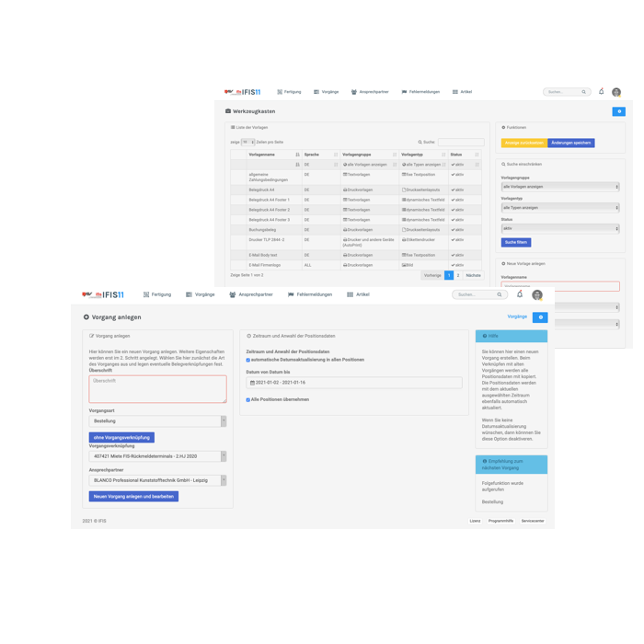Click the bell icon in back window
Screen dimensions: 644x644
[601, 92]
